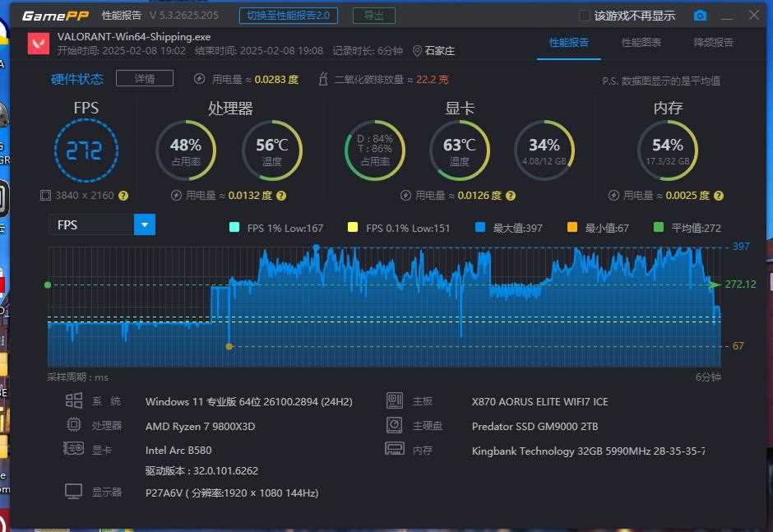Click the text Predator SSD GM9000 2TB
Viewport: 773px width, 532px height.
(x=535, y=427)
